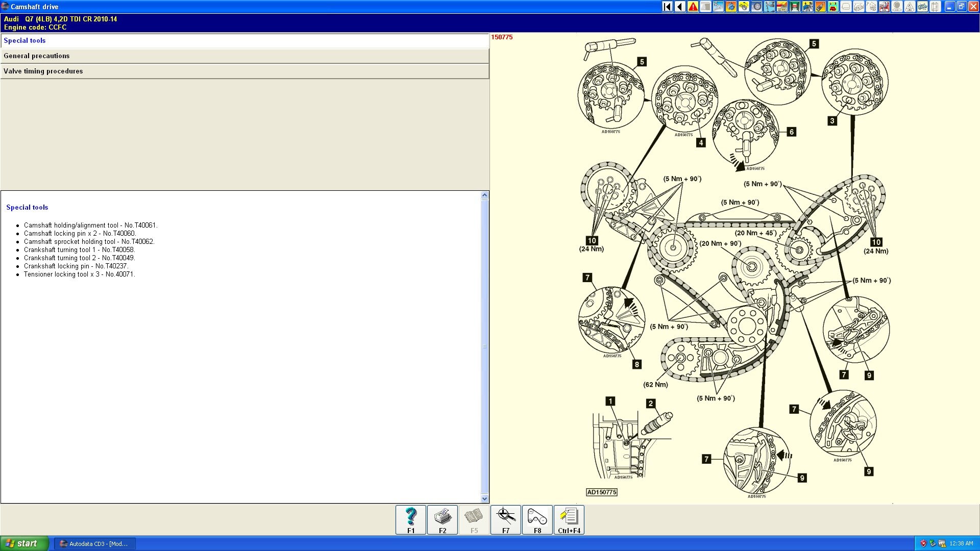The image size is (980, 551).
Task: Click the Windows Start button
Action: click(x=24, y=543)
